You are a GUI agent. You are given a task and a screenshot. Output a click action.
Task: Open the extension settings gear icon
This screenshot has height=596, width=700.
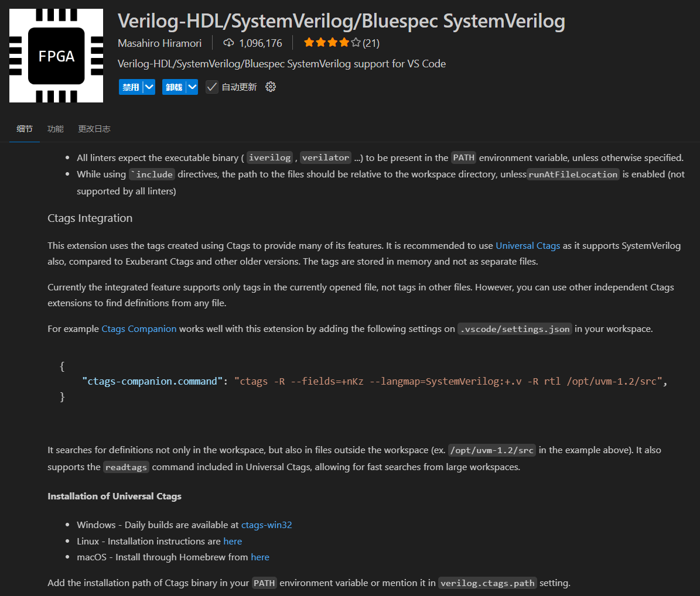[271, 87]
